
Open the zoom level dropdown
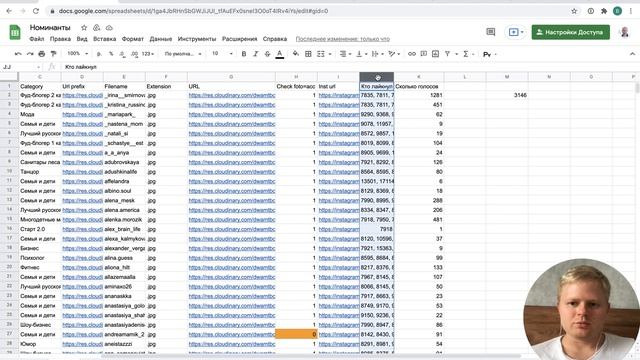pos(78,54)
